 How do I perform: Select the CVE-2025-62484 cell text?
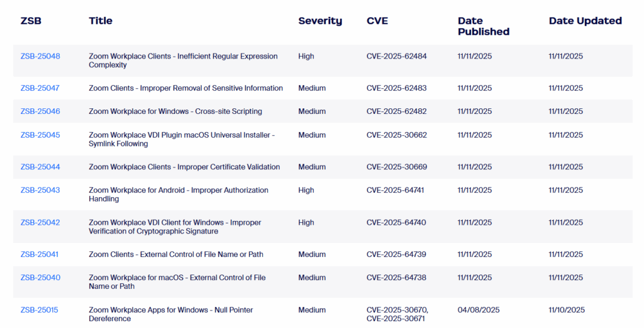(396, 56)
